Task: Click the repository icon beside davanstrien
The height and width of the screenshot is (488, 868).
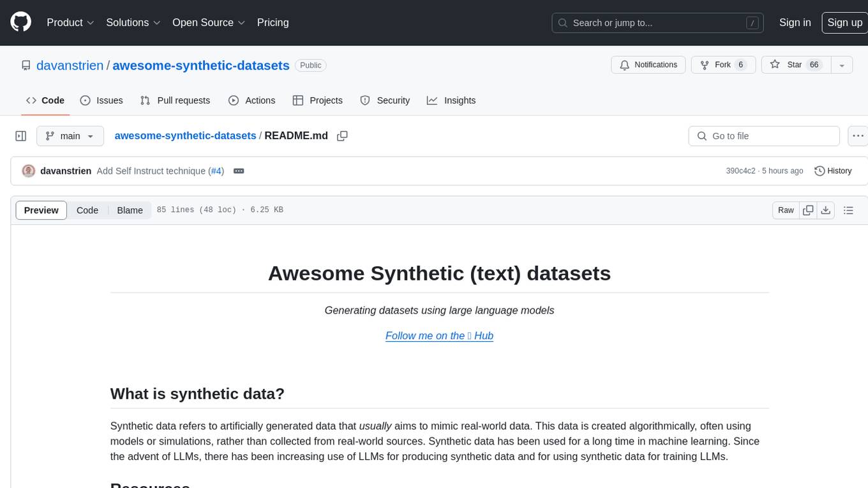Action: coord(26,65)
